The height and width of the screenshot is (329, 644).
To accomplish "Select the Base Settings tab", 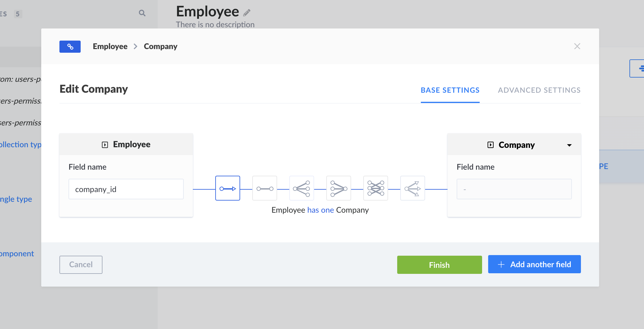I will pyautogui.click(x=450, y=90).
